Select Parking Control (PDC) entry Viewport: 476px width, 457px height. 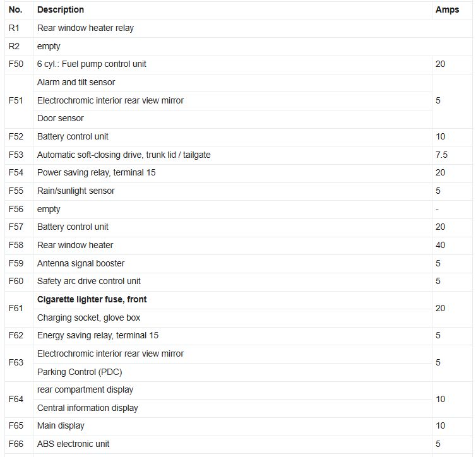80,372
